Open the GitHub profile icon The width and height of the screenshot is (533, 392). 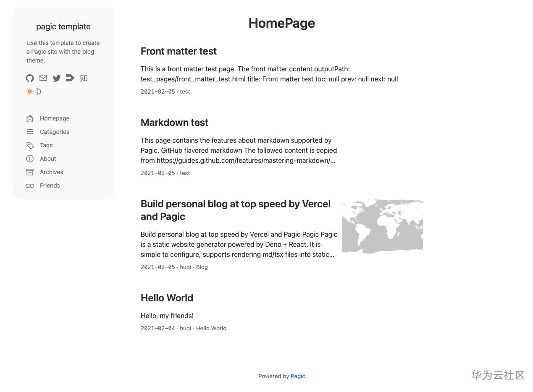(30, 78)
